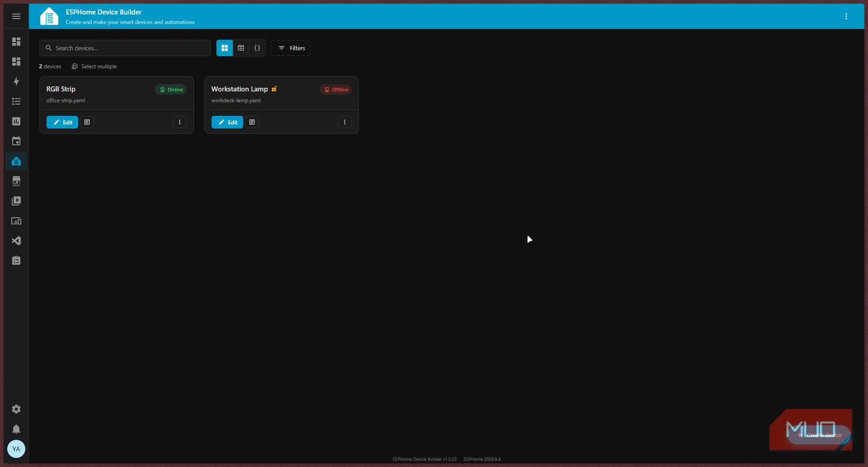Open the Visual Studio Code sidebar icon
The image size is (868, 467).
click(16, 241)
